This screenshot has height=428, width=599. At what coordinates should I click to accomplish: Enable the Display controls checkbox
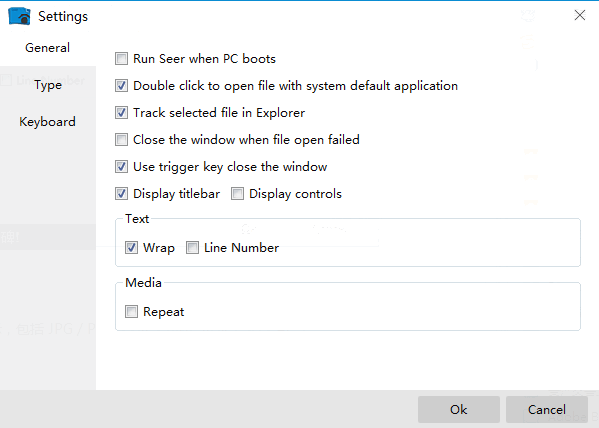237,194
